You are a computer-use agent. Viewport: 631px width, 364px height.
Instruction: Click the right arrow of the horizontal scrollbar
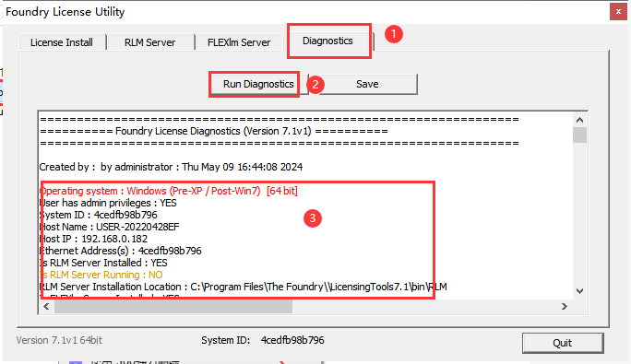(565, 307)
